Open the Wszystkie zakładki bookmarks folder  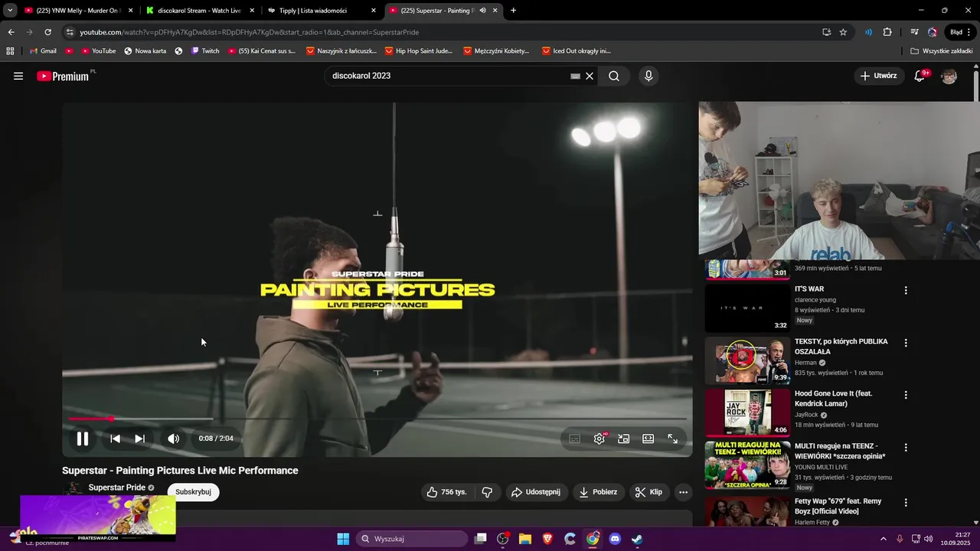coord(941,51)
